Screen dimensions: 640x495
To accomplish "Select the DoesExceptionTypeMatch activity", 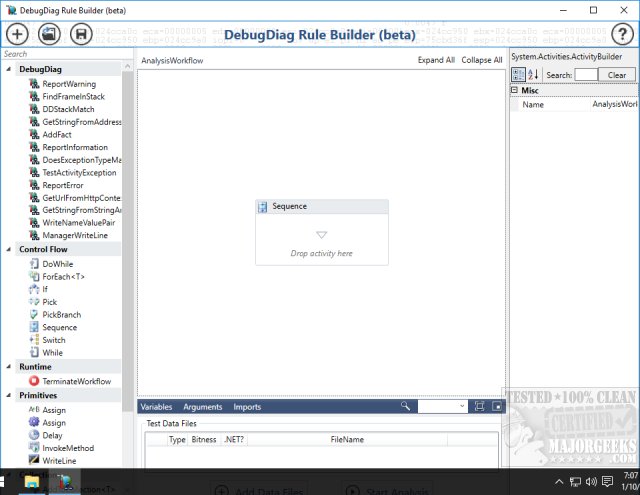I will [75, 160].
